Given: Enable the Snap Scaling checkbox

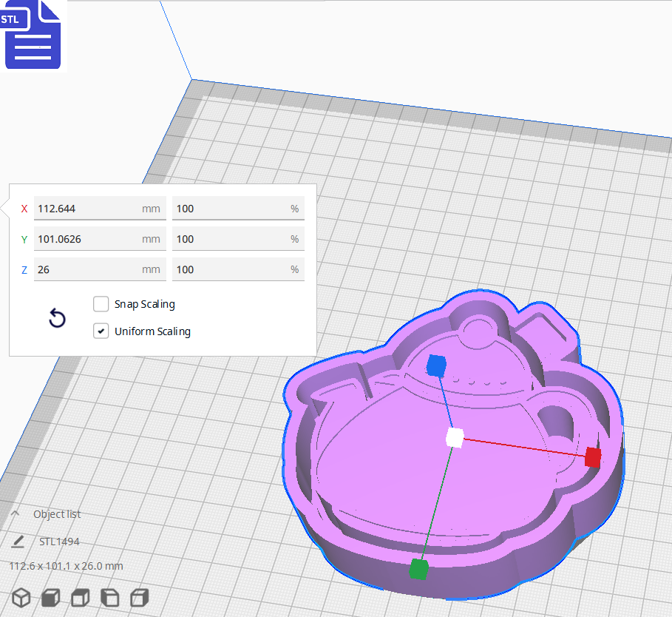Looking at the screenshot, I should pos(101,304).
